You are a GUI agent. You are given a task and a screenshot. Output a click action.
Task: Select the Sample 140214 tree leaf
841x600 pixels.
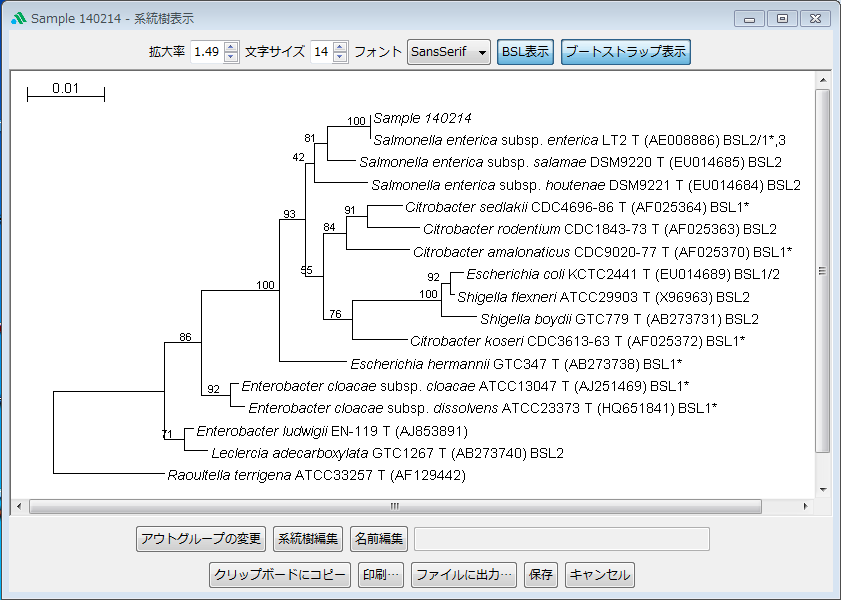click(x=422, y=118)
